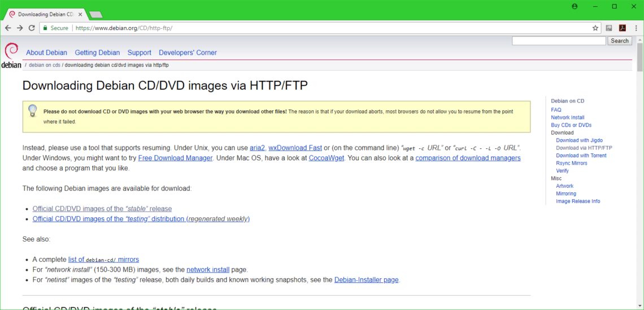Open the Developers' Corner menu

coord(188,53)
